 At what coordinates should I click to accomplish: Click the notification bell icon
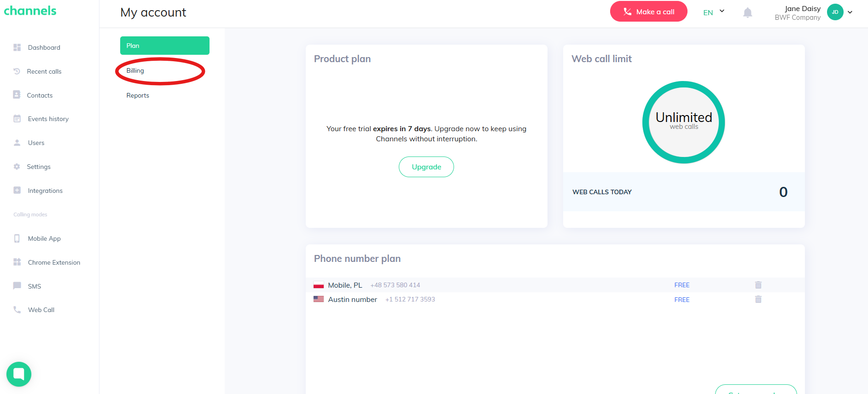(747, 13)
